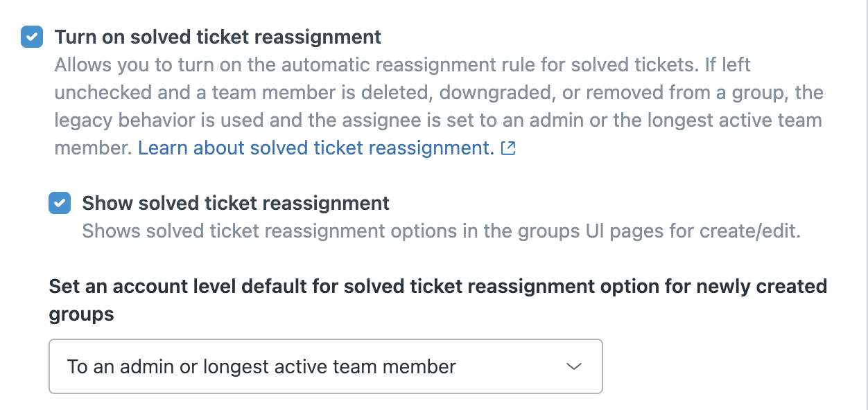
Task: Open the Learn about solved ticket reassignment link
Action: click(316, 148)
